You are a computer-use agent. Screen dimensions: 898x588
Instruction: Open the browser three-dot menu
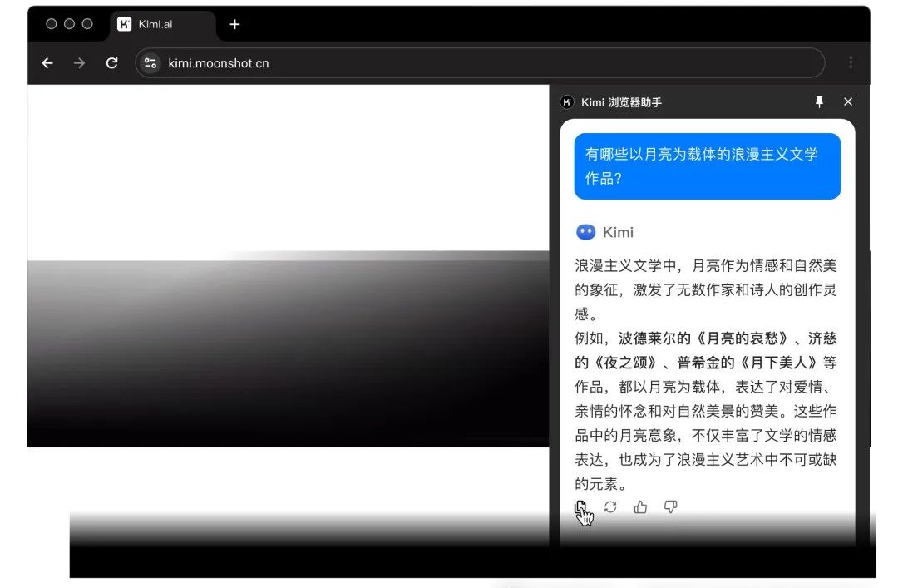coord(851,63)
